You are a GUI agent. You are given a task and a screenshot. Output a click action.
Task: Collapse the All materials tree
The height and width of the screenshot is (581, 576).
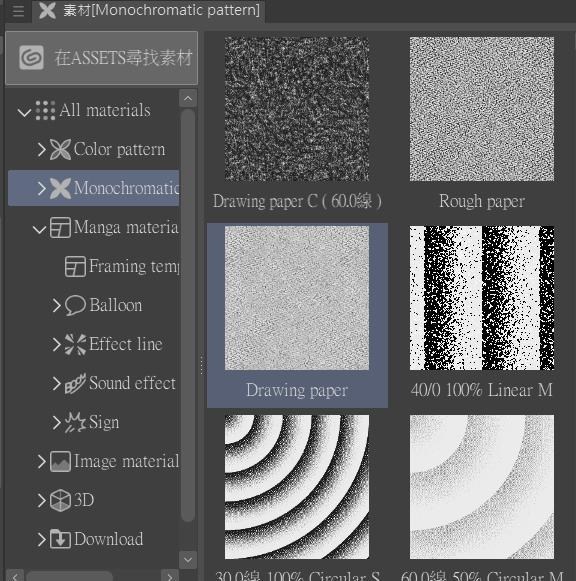tap(24, 111)
